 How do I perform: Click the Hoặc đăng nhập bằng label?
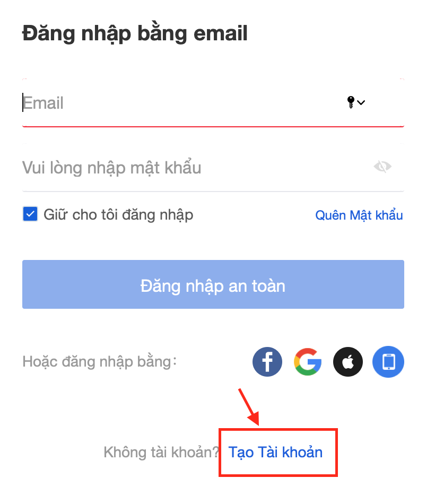[x=99, y=362]
